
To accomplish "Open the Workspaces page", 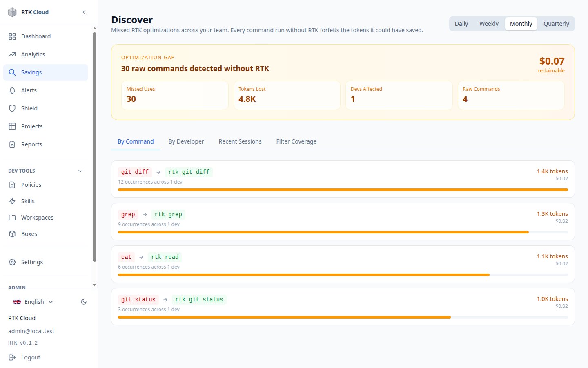I will pos(46,218).
